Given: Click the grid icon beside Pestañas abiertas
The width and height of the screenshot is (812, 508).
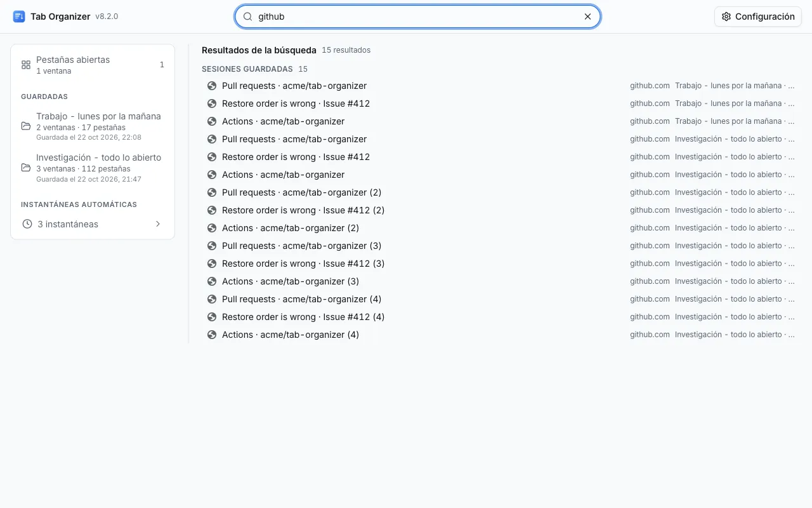Looking at the screenshot, I should [26, 65].
